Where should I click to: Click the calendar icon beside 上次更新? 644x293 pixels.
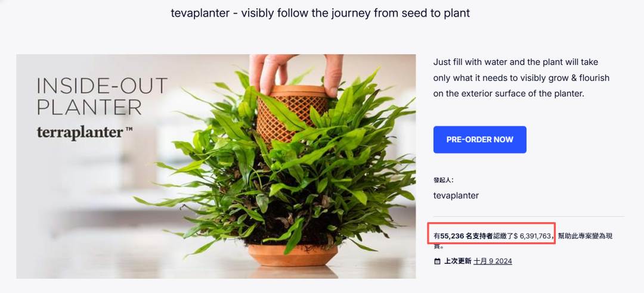(437, 261)
